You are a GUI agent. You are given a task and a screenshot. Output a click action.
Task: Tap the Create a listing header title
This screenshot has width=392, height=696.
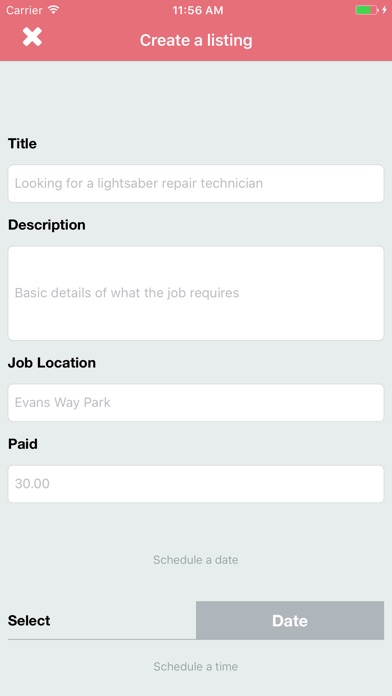196,40
